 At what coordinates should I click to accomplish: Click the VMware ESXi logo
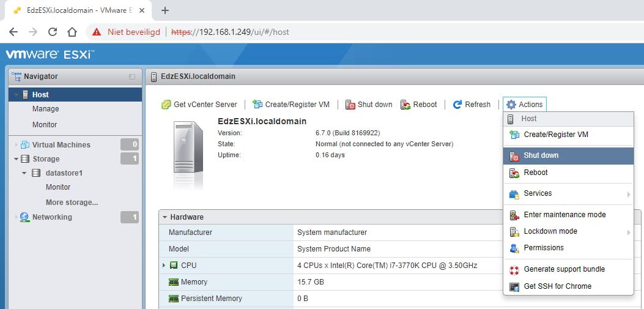50,54
